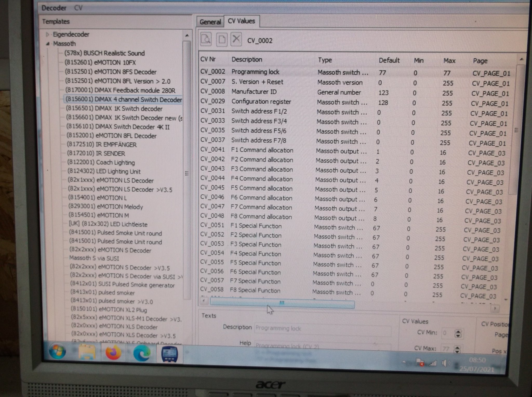This screenshot has height=397, width=532.
Task: Select SUSI Pulsed Smoke generator template
Action: 122,284
